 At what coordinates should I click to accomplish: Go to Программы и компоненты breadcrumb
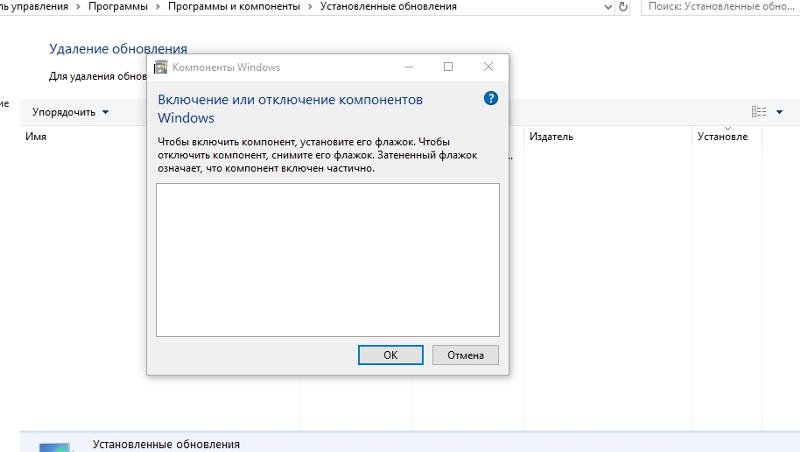[x=234, y=7]
